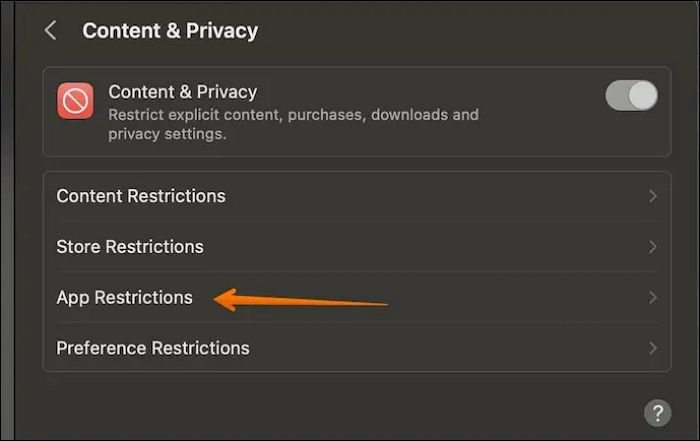Go back using the back chevron
700x441 pixels.
coord(50,31)
